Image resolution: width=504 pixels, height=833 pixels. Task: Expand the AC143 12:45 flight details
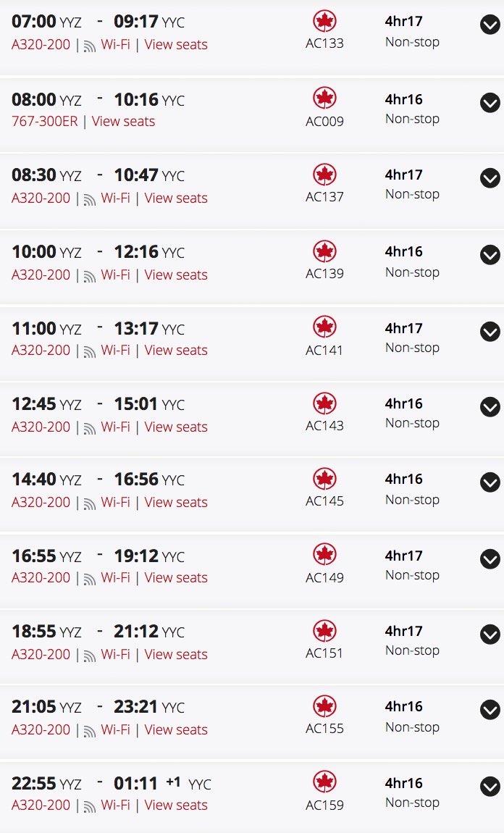pos(490,407)
